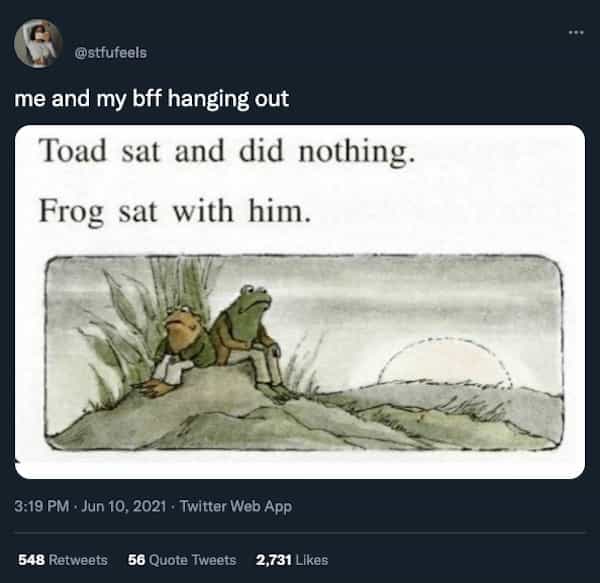Click the "Toad sat and did nothing." line
The width and height of the screenshot is (600, 583).
(226, 153)
